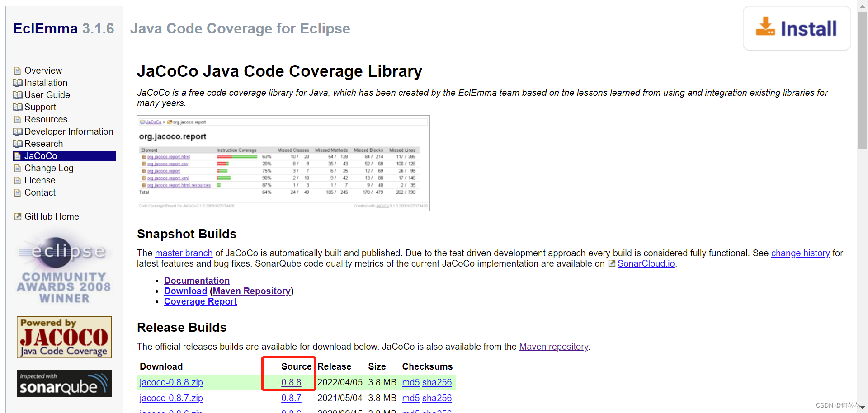Click the Powered by JaCoCo badge
This screenshot has width=868, height=413.
click(64, 337)
